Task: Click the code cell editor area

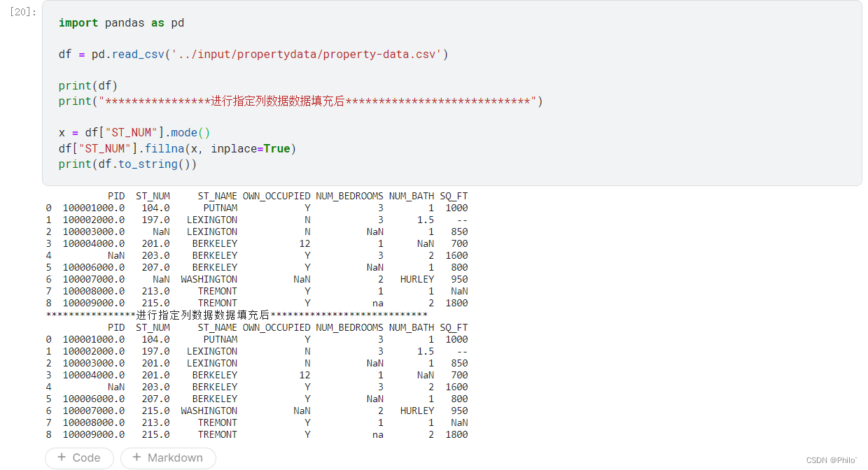Action: pos(451,93)
